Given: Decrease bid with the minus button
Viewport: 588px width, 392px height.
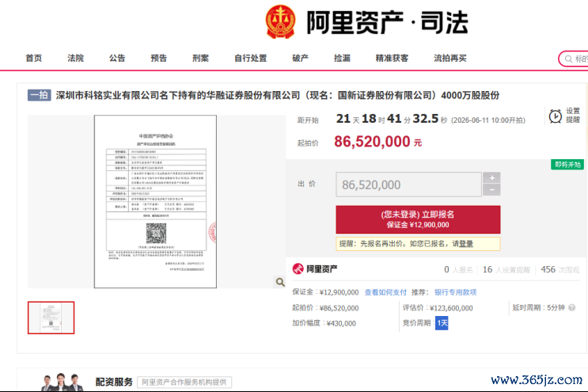Looking at the screenshot, I should coord(491,190).
